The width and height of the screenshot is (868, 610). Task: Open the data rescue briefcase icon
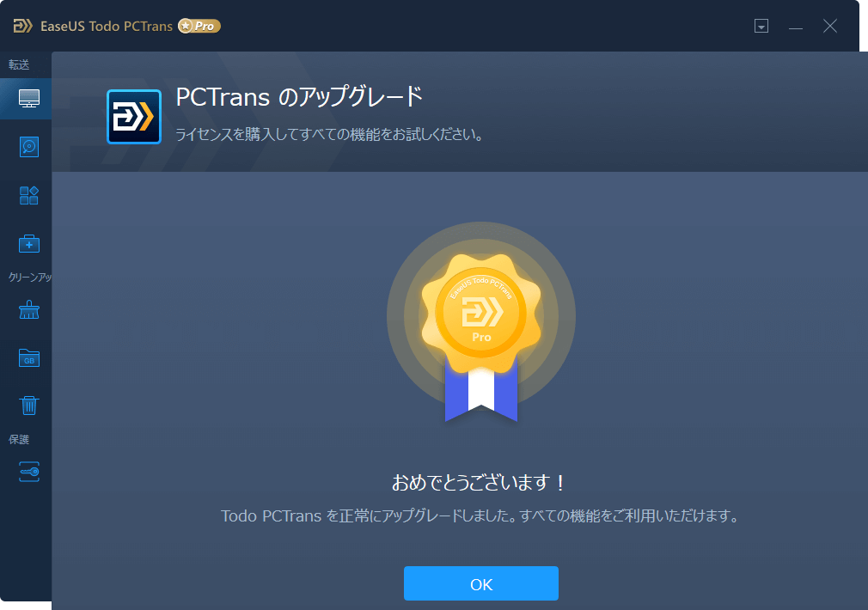coord(28,243)
